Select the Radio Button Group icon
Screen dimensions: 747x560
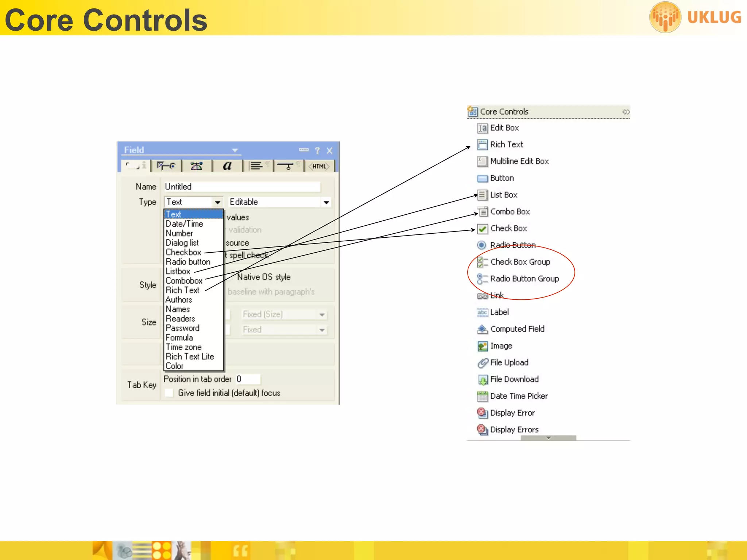click(482, 279)
